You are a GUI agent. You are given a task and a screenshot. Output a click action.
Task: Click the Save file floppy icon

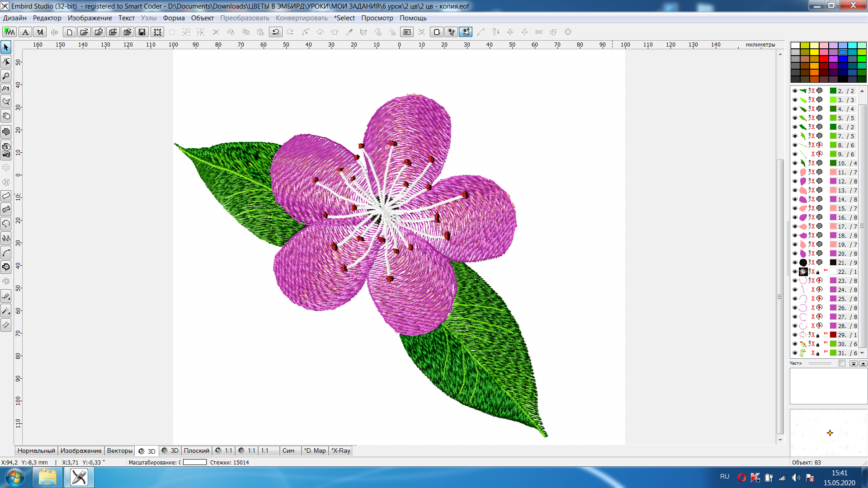tap(142, 32)
